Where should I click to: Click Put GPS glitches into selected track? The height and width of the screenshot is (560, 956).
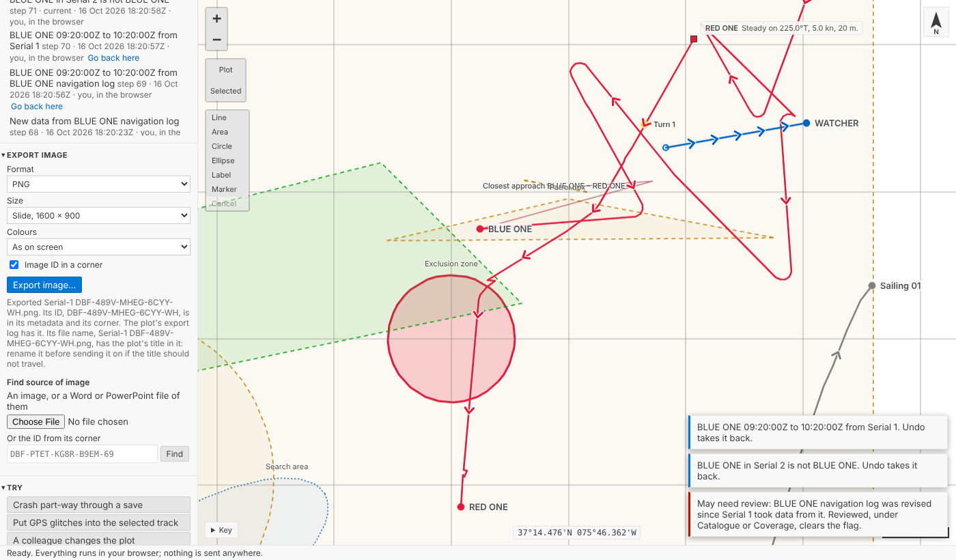[98, 522]
